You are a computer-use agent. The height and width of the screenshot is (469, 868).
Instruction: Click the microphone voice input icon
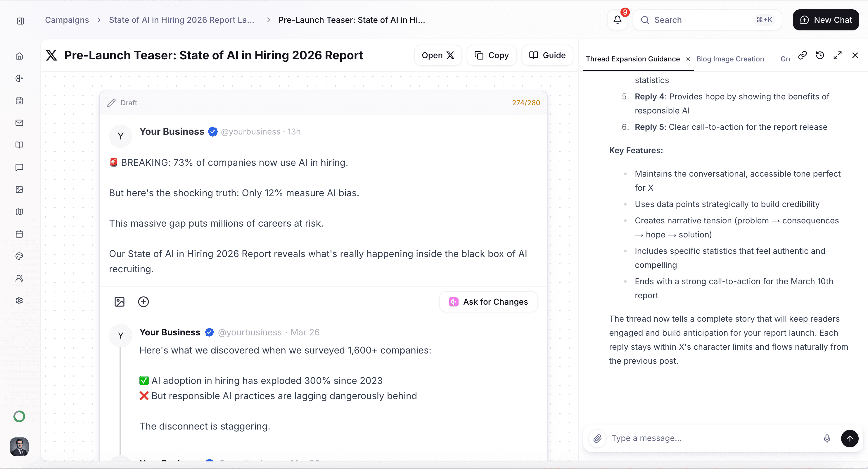pos(827,438)
